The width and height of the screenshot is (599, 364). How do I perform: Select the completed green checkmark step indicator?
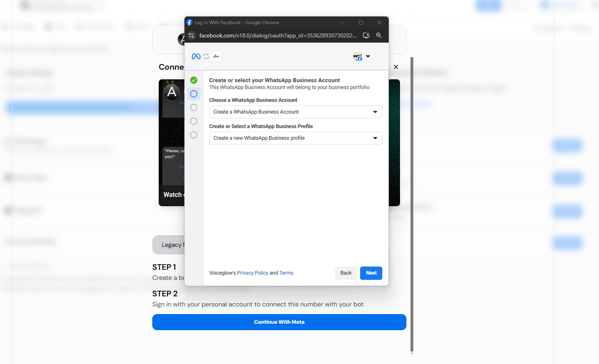point(194,80)
